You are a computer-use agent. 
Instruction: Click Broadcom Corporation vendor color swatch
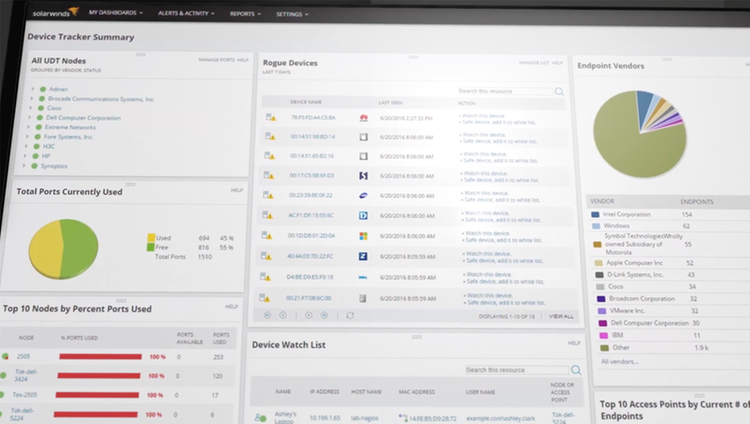coord(601,299)
